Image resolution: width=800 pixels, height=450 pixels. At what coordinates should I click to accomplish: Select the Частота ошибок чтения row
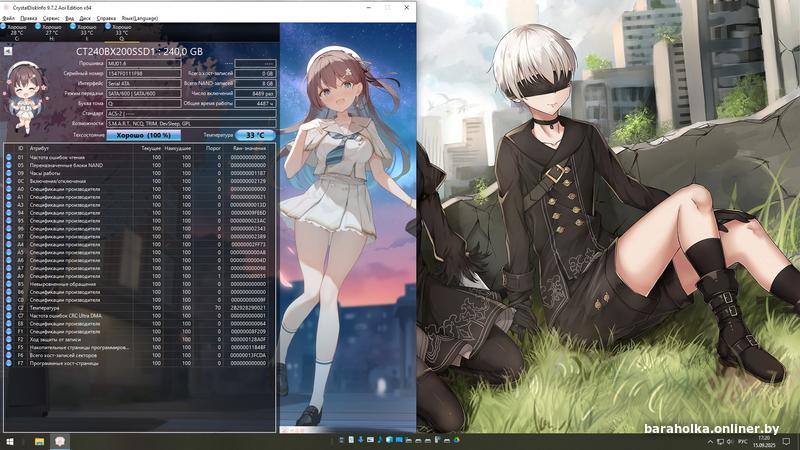(139, 157)
